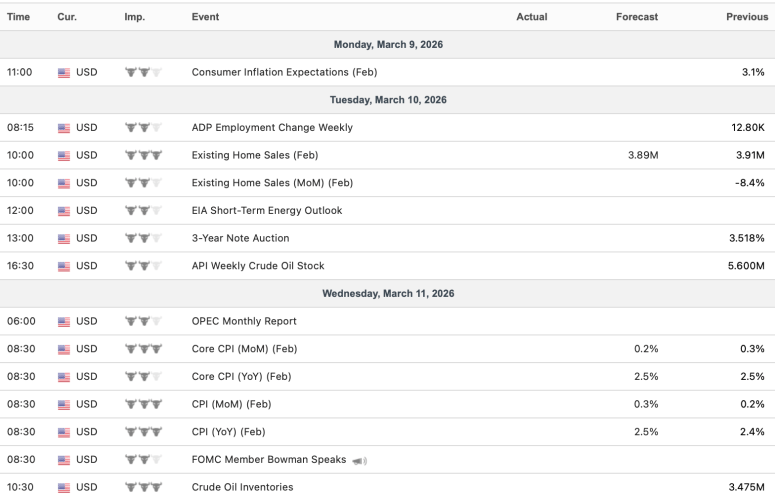Click the Previous column header
Image resolution: width=775 pixels, height=495 pixels.
[746, 17]
